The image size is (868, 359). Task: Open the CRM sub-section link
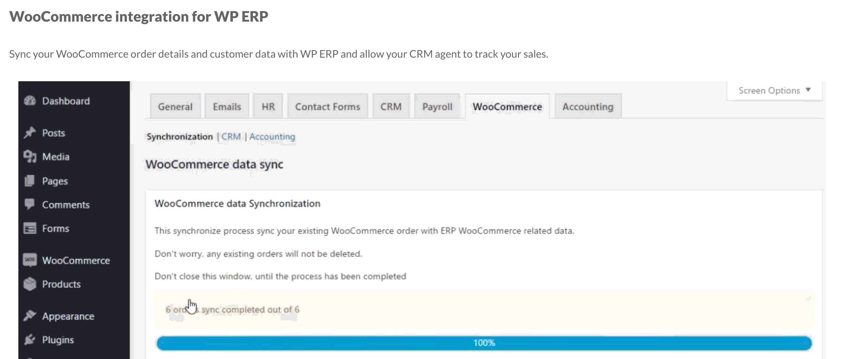pos(231,136)
